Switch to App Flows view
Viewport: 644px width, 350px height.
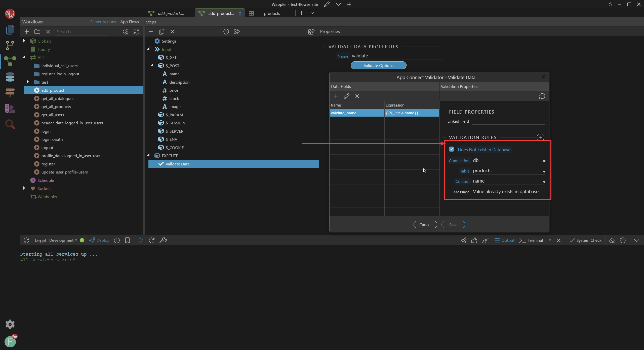tap(130, 22)
